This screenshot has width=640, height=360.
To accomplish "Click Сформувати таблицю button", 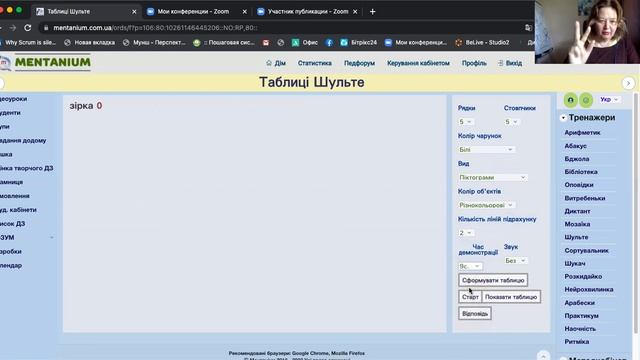I will tap(493, 280).
